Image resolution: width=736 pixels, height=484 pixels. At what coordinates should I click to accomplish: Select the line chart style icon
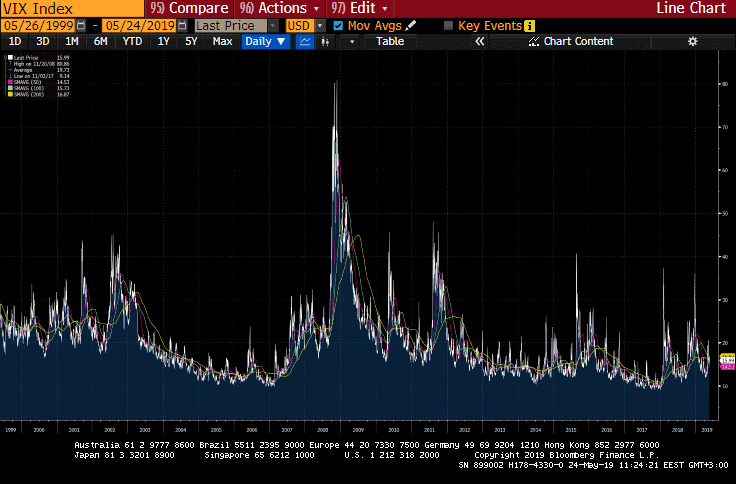coord(305,41)
